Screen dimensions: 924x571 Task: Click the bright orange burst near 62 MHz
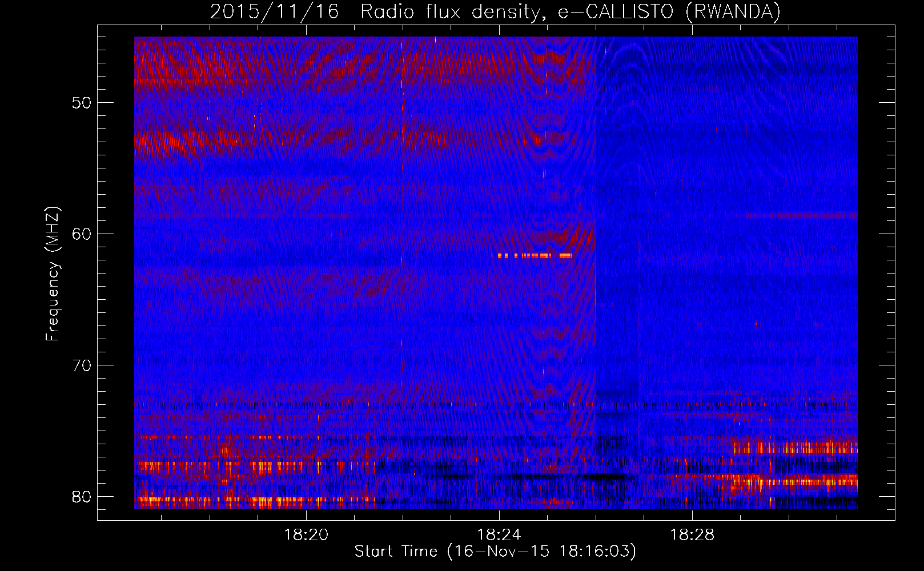(532, 256)
